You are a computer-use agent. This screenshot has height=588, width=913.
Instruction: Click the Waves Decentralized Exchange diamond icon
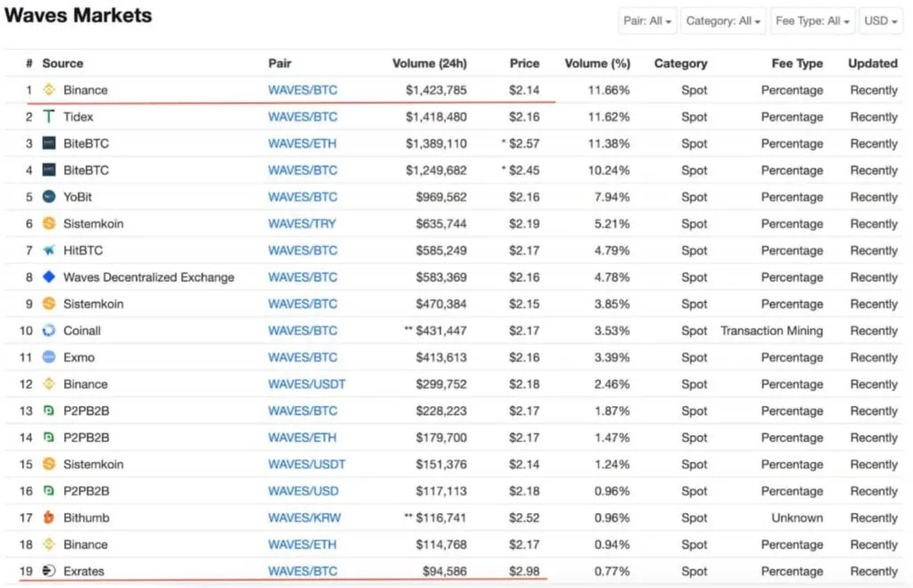[x=49, y=277]
